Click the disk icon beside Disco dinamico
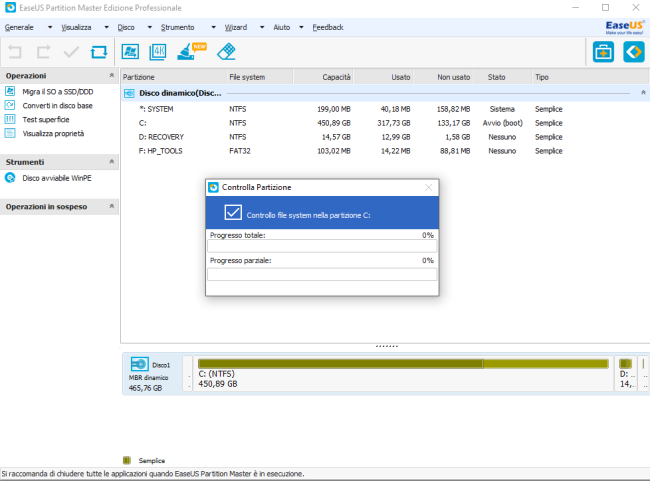Viewport: 650px width, 481px height. point(129,93)
